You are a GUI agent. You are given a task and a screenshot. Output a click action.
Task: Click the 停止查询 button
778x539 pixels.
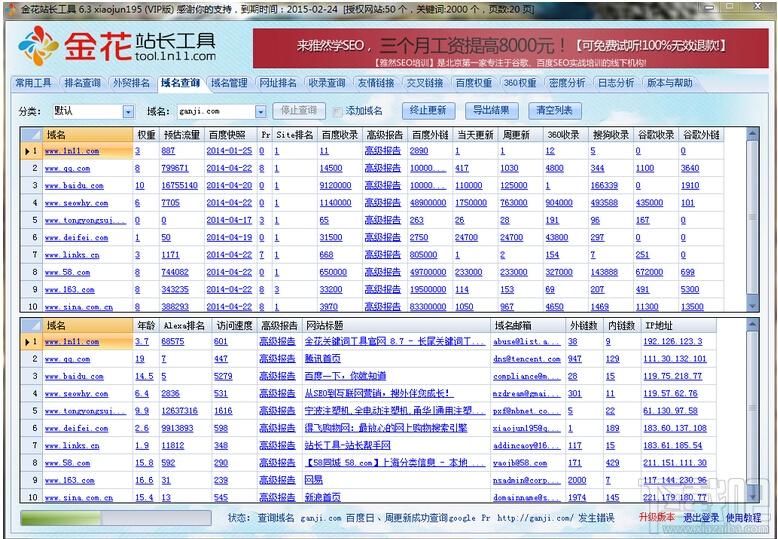point(299,111)
